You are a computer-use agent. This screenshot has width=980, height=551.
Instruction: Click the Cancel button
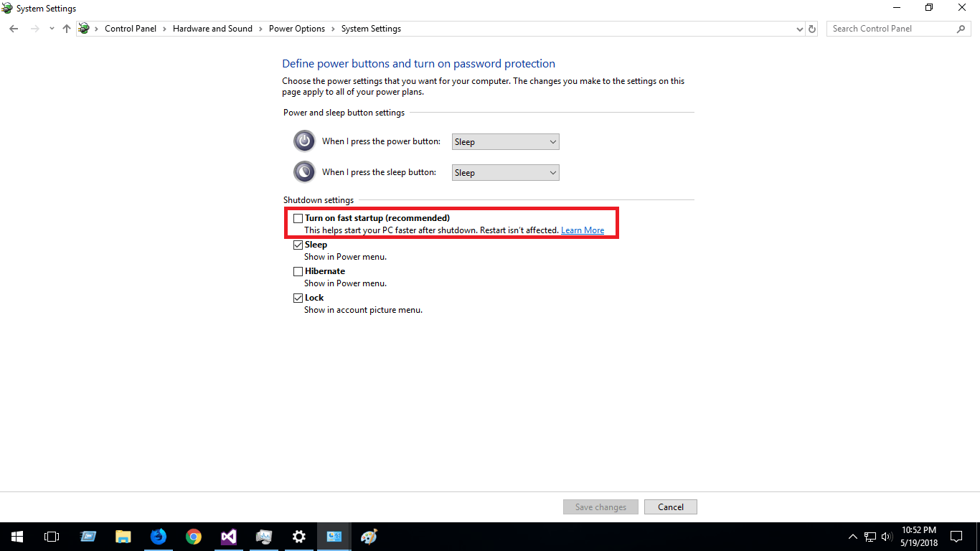pyautogui.click(x=670, y=507)
